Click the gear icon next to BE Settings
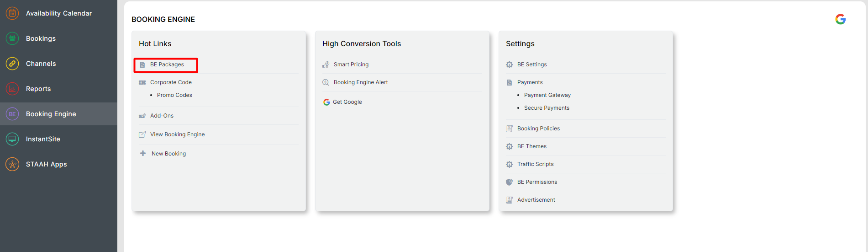868x252 pixels. point(509,64)
